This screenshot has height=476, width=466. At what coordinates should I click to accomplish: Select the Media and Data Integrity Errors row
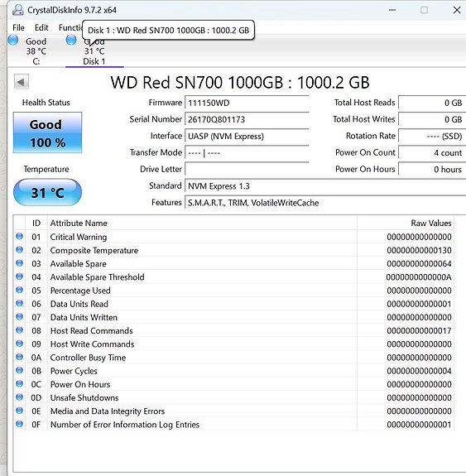point(233,411)
